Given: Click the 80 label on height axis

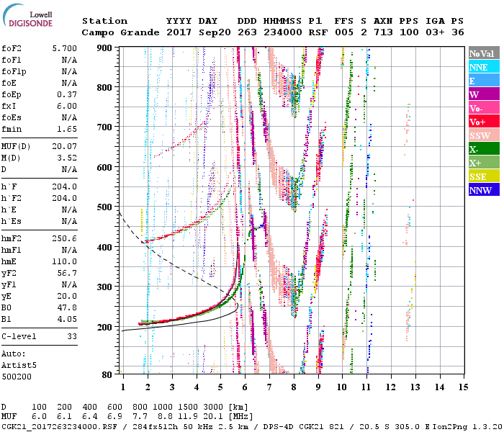Looking at the screenshot, I should (x=107, y=374).
